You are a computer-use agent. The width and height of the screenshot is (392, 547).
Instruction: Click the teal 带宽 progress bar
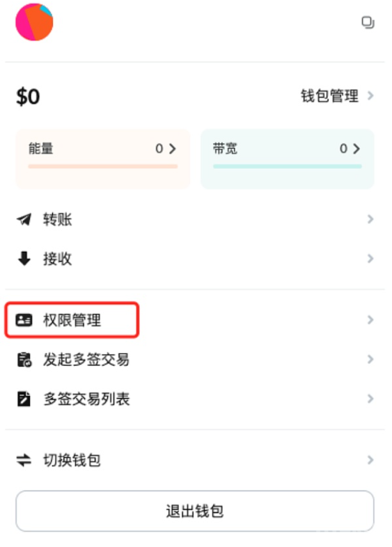click(x=288, y=167)
